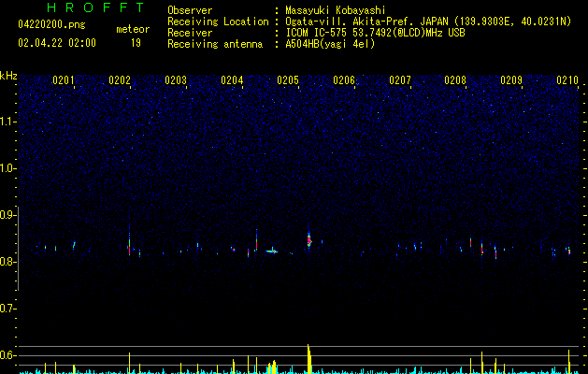
Task: Click the Receiver label
Action: pos(190,33)
